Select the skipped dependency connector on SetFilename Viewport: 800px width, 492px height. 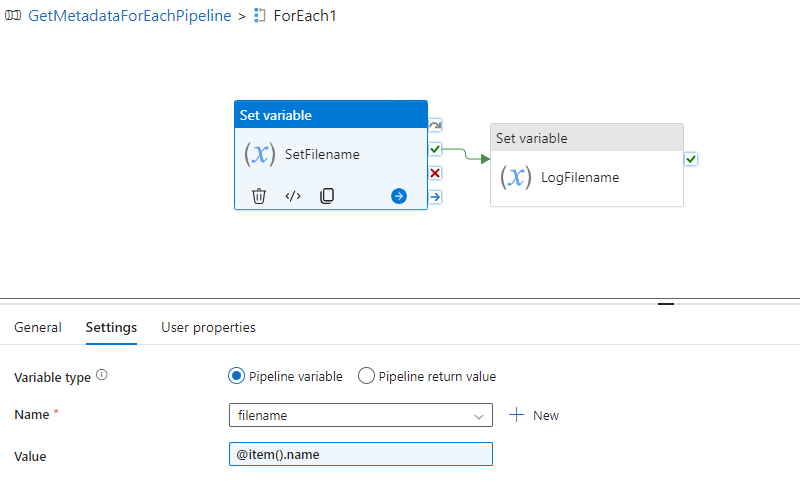click(435, 125)
